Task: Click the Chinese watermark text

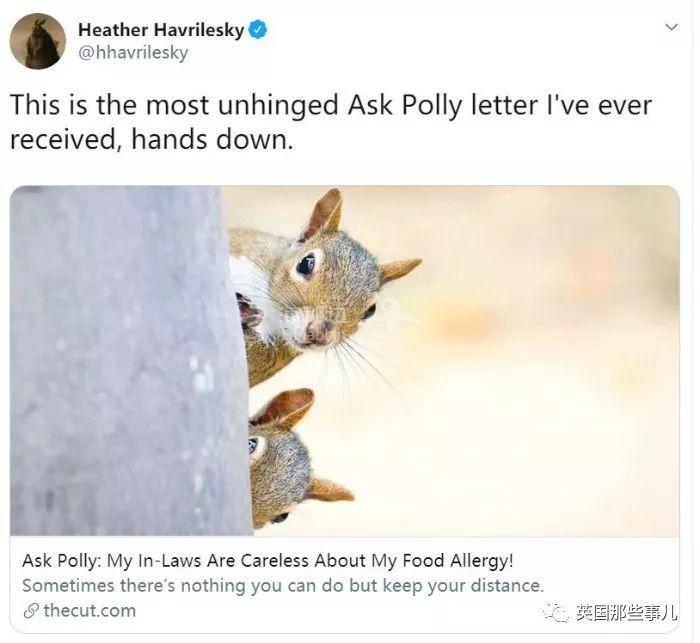Action: (x=626, y=612)
